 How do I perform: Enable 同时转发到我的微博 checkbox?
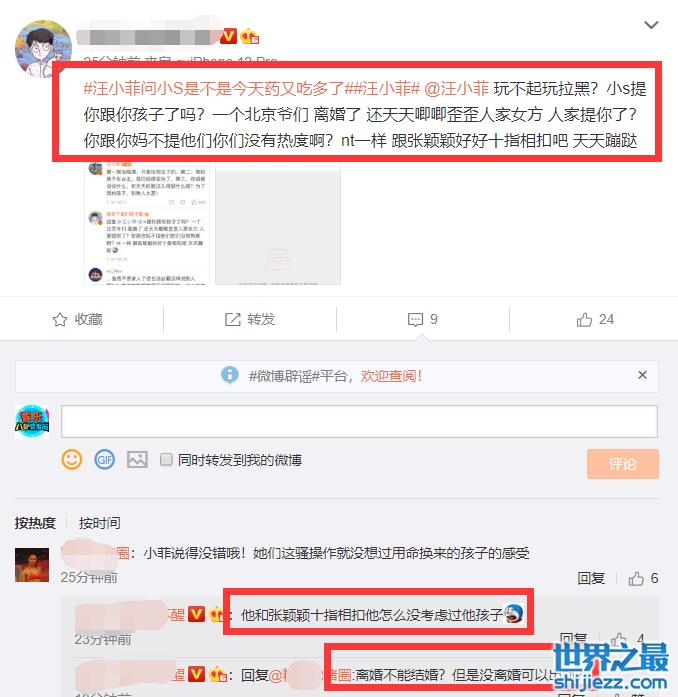click(166, 460)
